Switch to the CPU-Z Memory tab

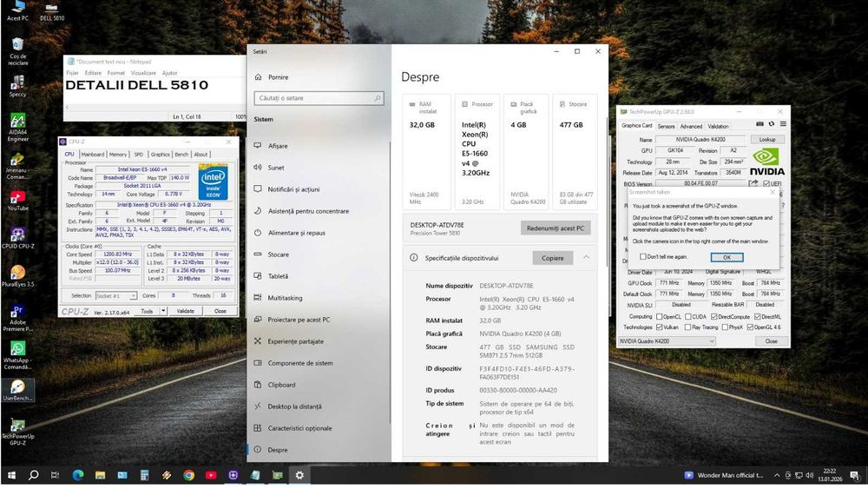click(x=118, y=155)
